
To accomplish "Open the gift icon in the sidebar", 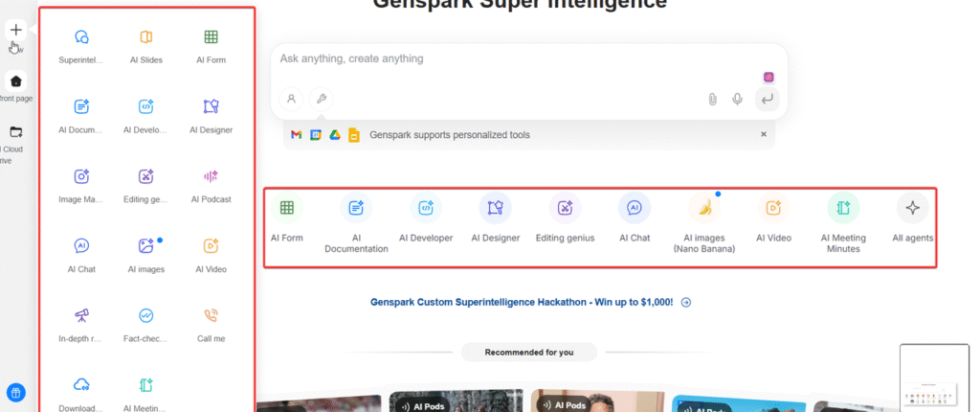I will 15,392.
